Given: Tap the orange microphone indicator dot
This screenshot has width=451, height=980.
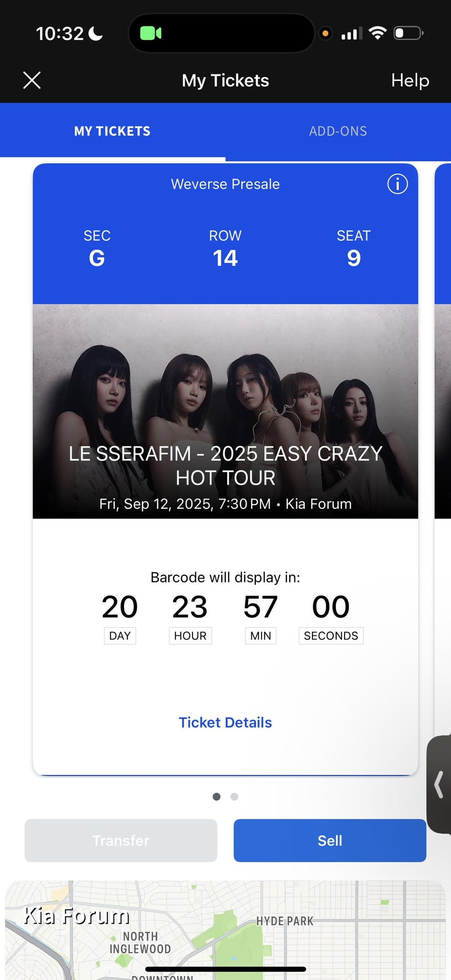Looking at the screenshot, I should click(x=325, y=33).
